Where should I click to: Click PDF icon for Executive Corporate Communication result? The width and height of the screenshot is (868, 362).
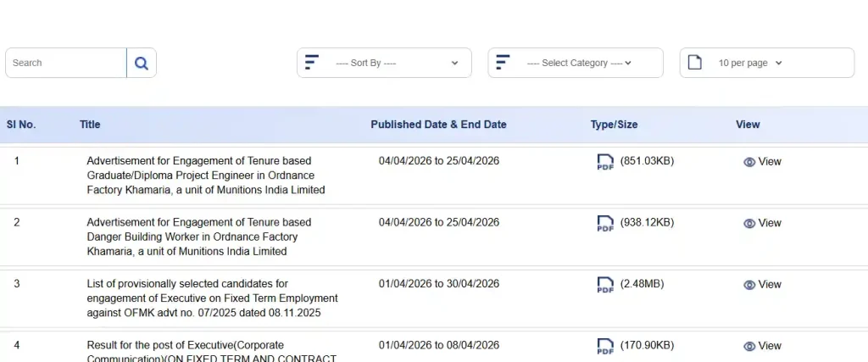tap(605, 346)
